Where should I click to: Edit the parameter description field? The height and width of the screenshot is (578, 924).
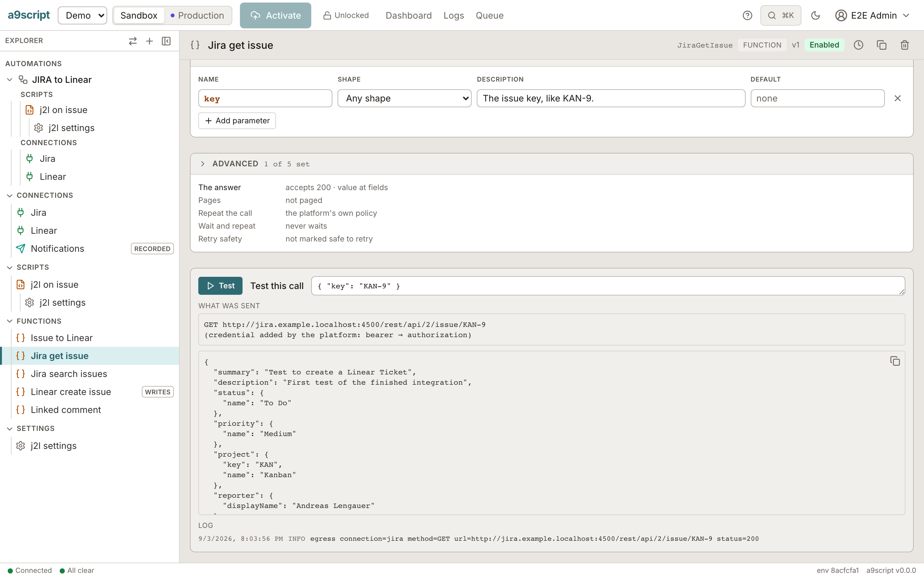(x=611, y=98)
